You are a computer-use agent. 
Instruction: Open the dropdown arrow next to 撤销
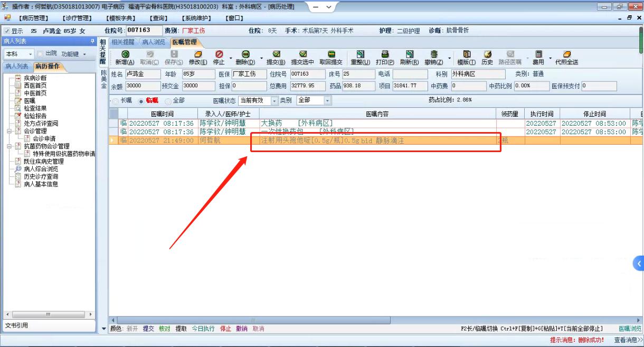450,58
